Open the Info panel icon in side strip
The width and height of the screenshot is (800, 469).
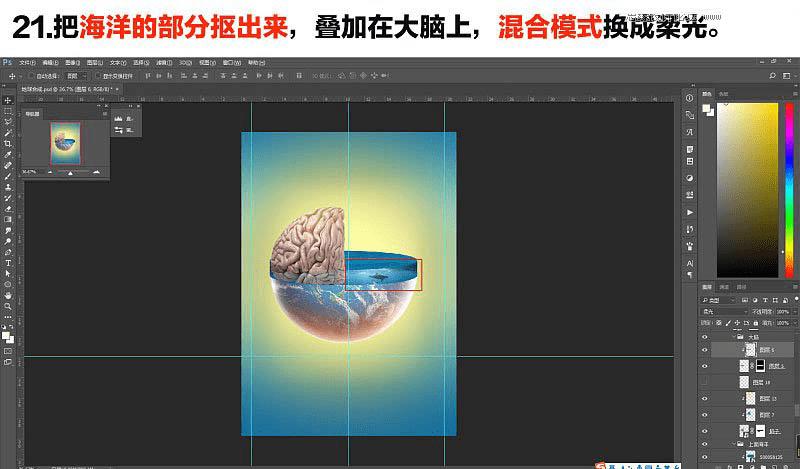click(690, 98)
